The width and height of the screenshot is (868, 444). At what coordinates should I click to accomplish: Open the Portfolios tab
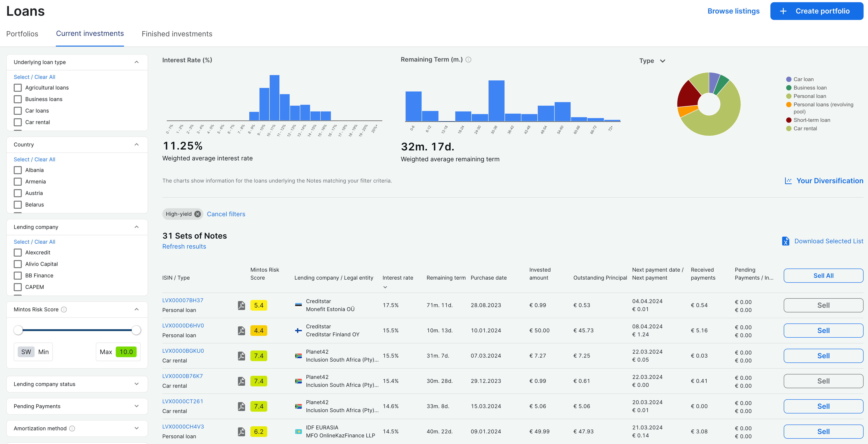click(22, 34)
